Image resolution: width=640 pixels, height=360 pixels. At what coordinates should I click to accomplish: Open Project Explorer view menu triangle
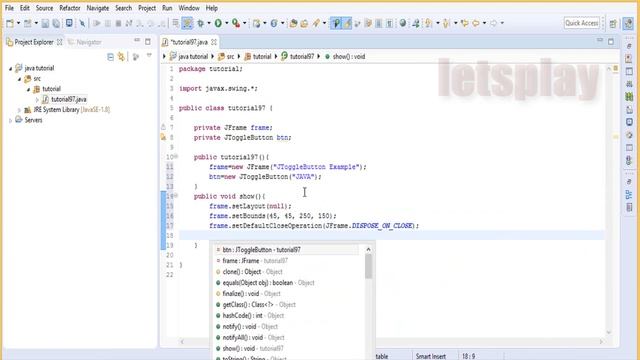pyautogui.click(x=149, y=56)
